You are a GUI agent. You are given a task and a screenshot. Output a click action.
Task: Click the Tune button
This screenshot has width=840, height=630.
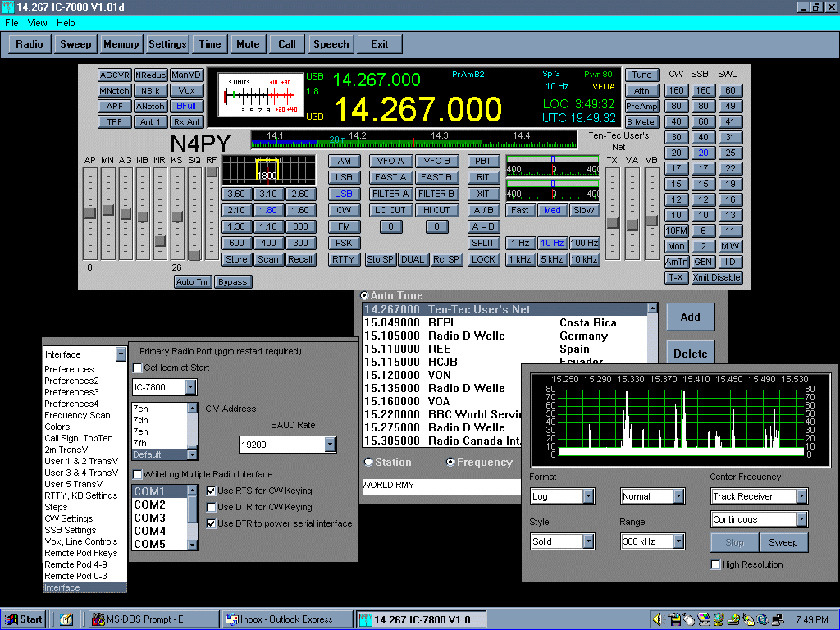pos(641,75)
